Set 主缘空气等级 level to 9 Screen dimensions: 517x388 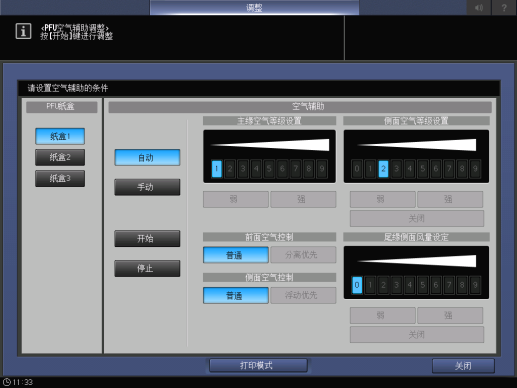tap(322, 169)
